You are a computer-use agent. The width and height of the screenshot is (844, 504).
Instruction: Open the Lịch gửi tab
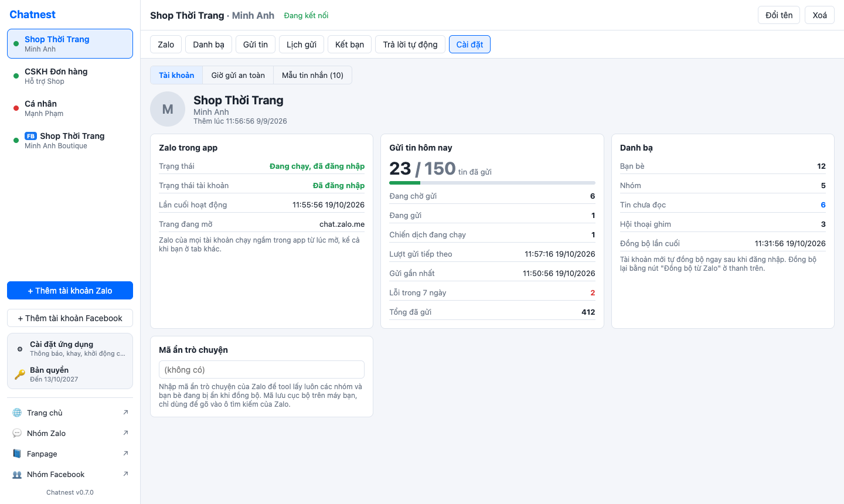pyautogui.click(x=301, y=45)
